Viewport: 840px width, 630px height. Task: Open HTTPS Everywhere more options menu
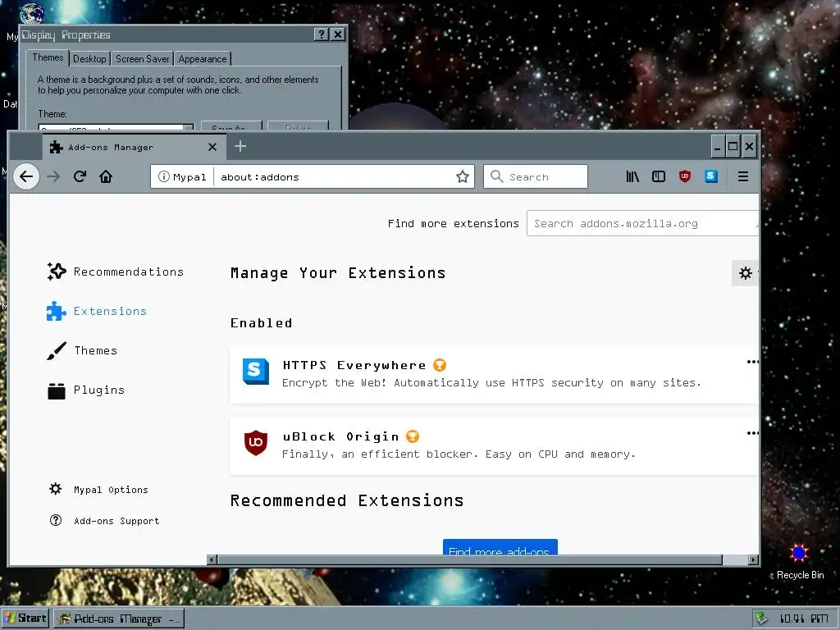click(x=752, y=362)
